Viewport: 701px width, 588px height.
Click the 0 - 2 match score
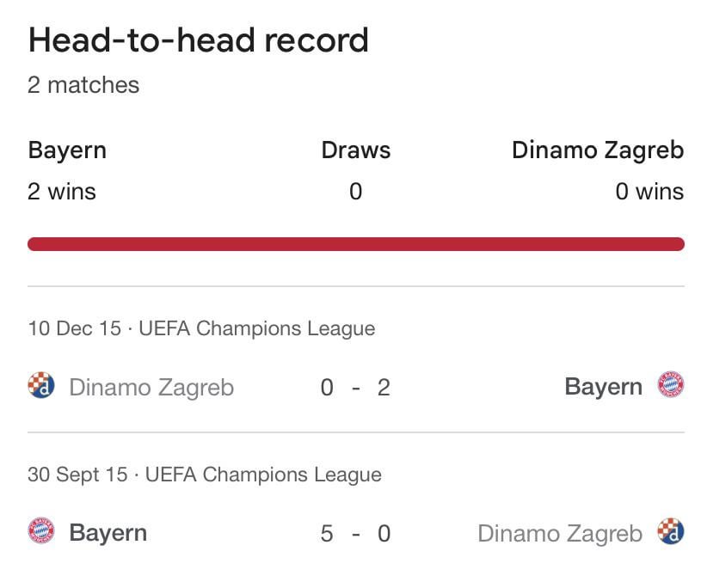click(x=355, y=387)
